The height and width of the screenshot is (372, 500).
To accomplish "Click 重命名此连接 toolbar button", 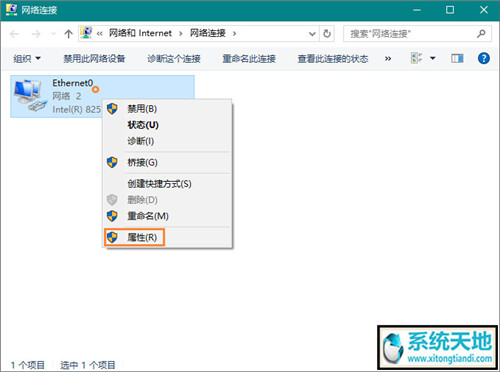I will 249,59.
